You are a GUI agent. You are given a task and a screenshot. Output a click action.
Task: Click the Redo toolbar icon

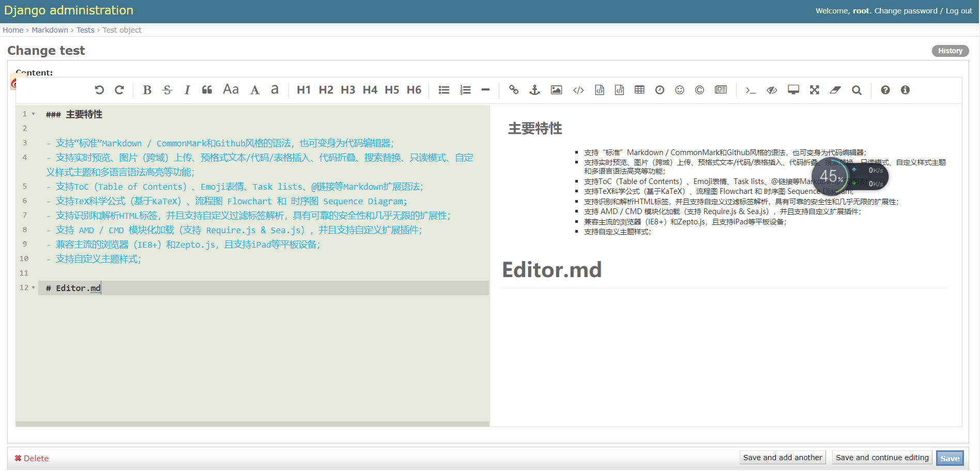[119, 90]
